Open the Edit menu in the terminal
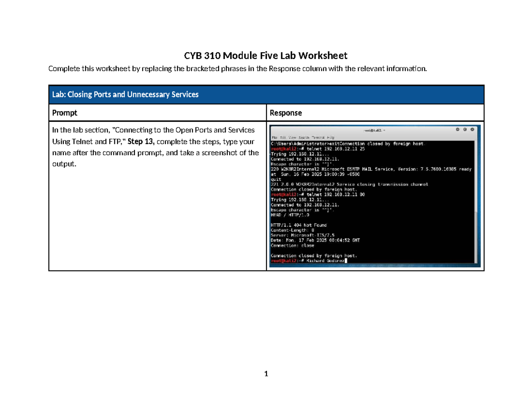Image resolution: width=532 pixels, height=411 pixels. (x=283, y=137)
